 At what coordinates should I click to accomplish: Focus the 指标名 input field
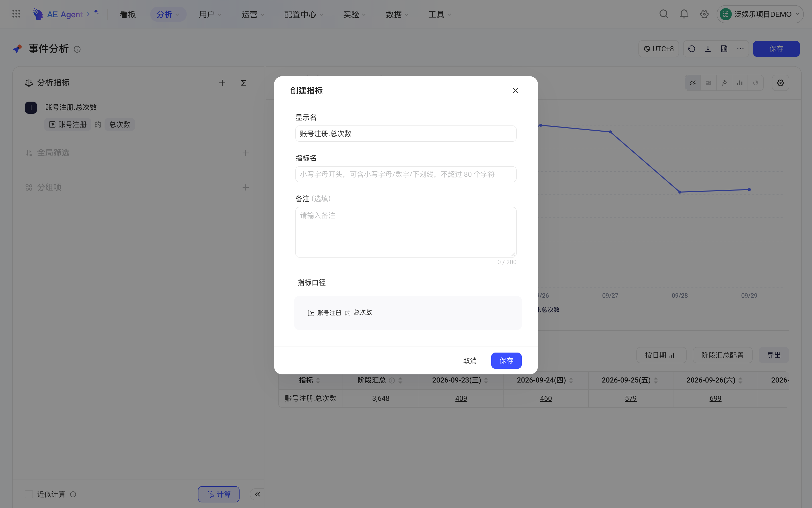tap(406, 174)
